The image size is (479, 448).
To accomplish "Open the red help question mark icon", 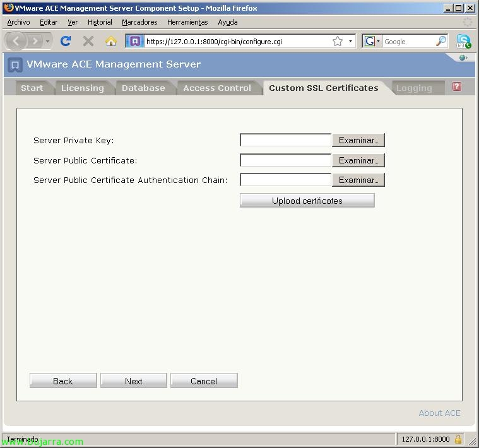I will pos(457,86).
